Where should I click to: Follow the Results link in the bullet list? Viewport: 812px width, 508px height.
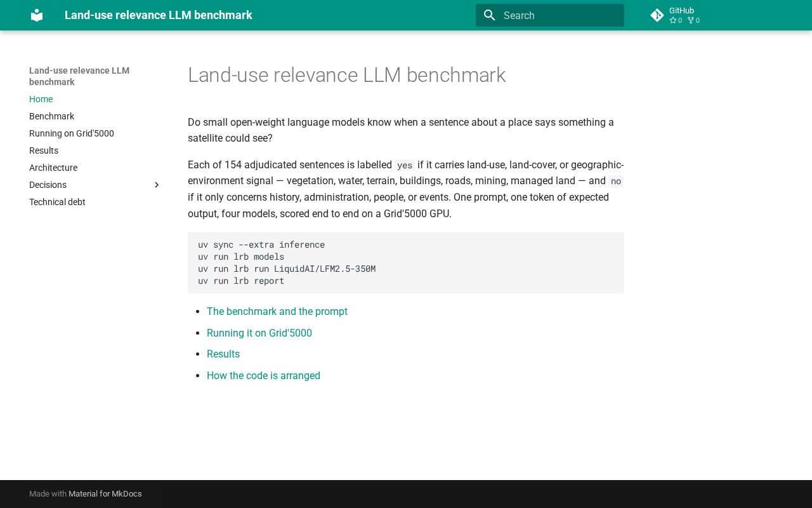[223, 354]
